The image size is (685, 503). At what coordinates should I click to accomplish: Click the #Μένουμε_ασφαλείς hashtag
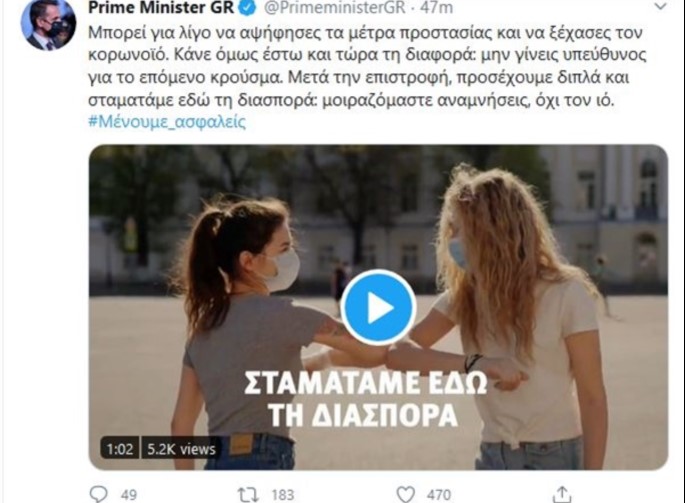click(167, 121)
